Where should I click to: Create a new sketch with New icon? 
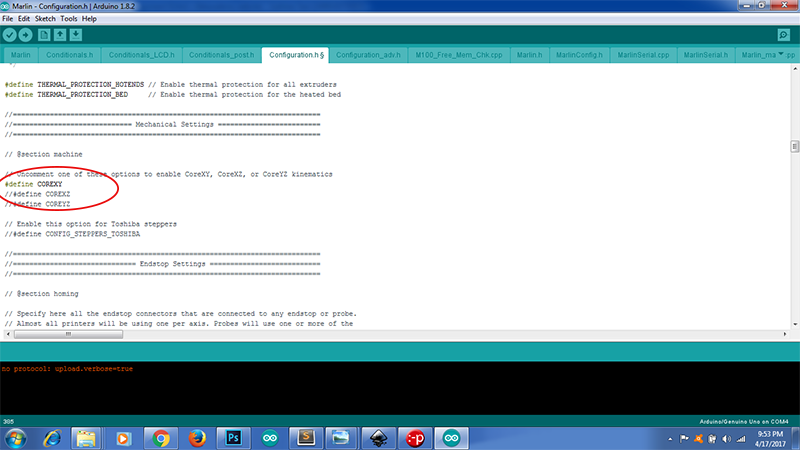(x=44, y=35)
